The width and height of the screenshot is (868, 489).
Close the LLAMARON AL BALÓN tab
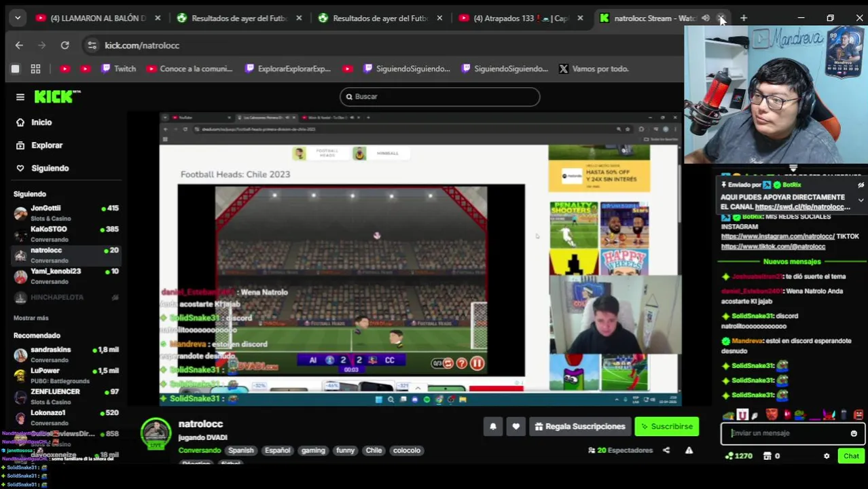158,18
